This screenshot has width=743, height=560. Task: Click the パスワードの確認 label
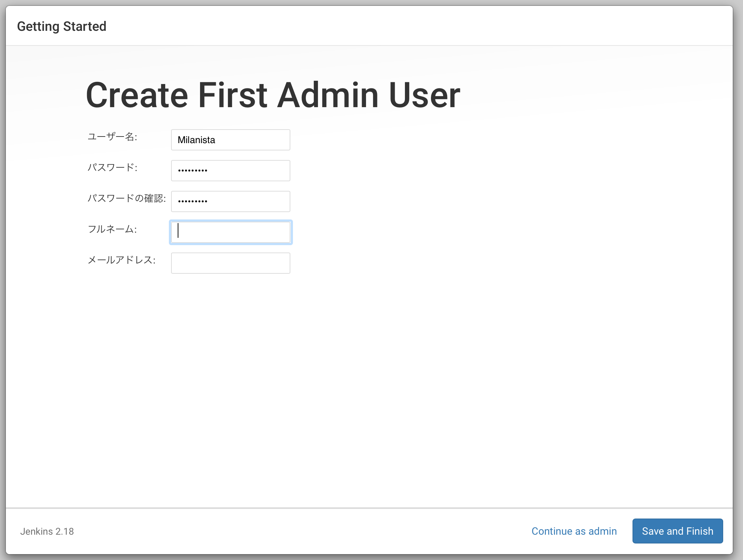[x=127, y=198]
